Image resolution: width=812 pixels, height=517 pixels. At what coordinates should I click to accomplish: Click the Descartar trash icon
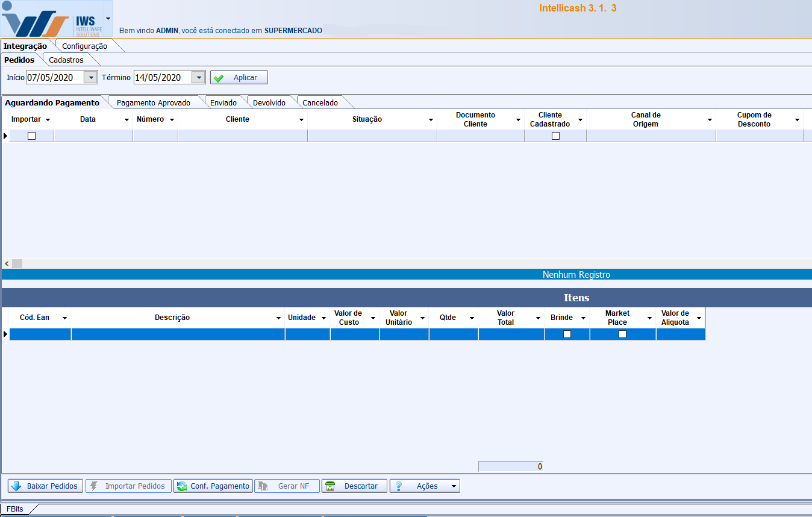330,486
